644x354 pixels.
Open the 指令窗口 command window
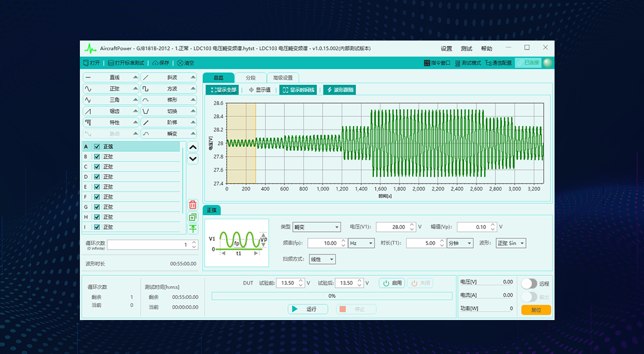coord(437,63)
